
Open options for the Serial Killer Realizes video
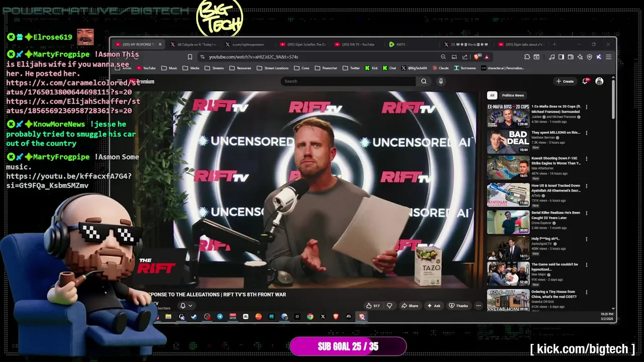[x=586, y=213]
